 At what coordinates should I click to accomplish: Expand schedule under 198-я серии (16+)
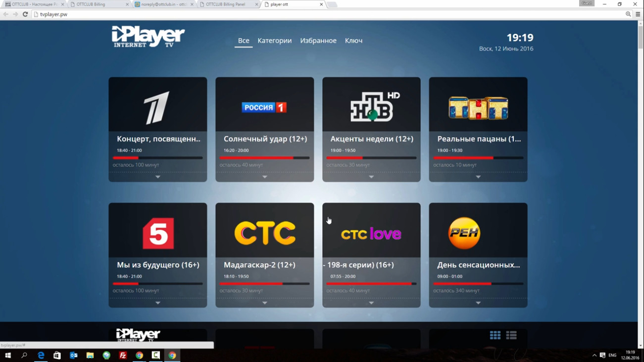point(371,303)
